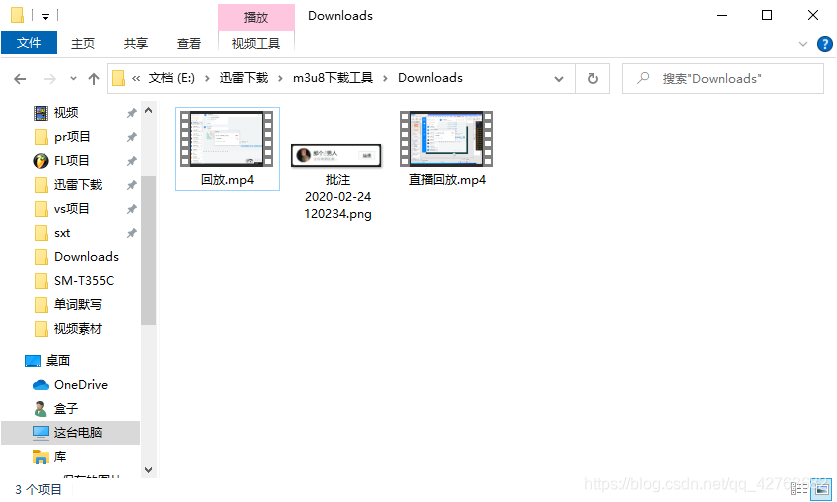
Task: Click the pin icon beside 迅雷下载
Action: click(131, 185)
